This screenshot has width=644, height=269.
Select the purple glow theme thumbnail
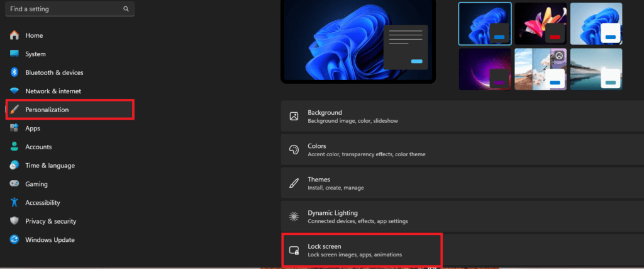pos(485,69)
